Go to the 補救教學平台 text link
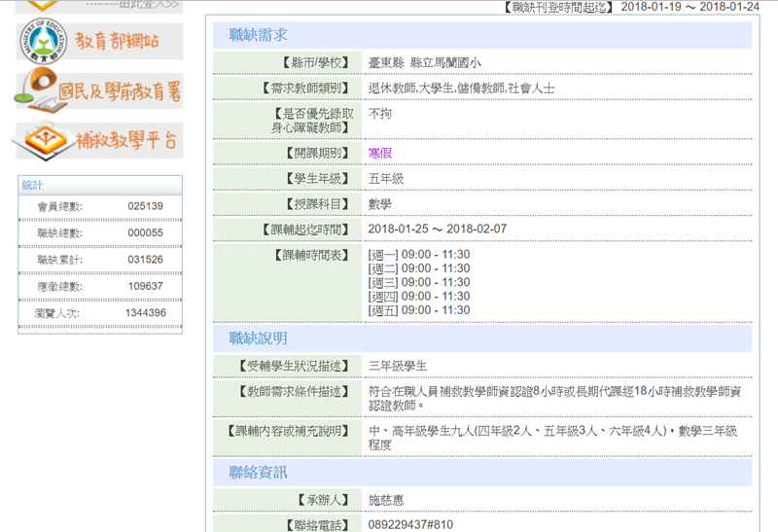 tap(126, 141)
